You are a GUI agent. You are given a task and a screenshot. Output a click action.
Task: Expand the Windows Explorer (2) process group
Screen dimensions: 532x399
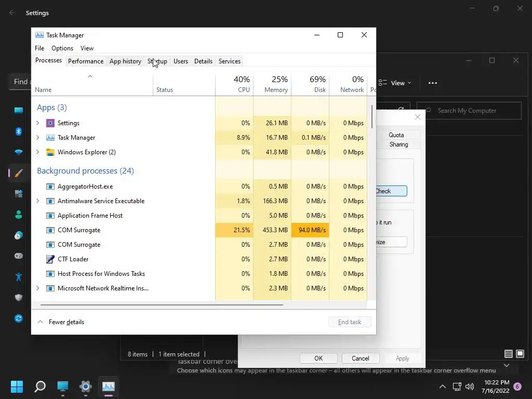click(37, 152)
